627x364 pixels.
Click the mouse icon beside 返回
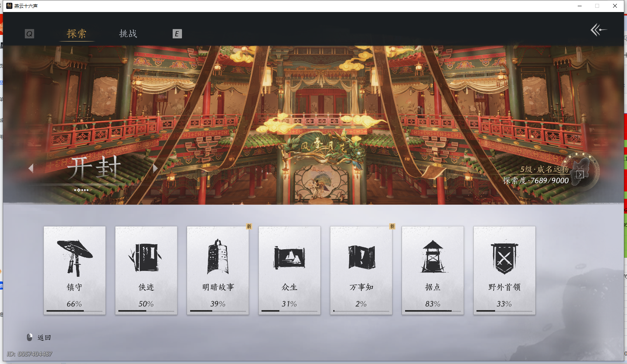pos(29,337)
